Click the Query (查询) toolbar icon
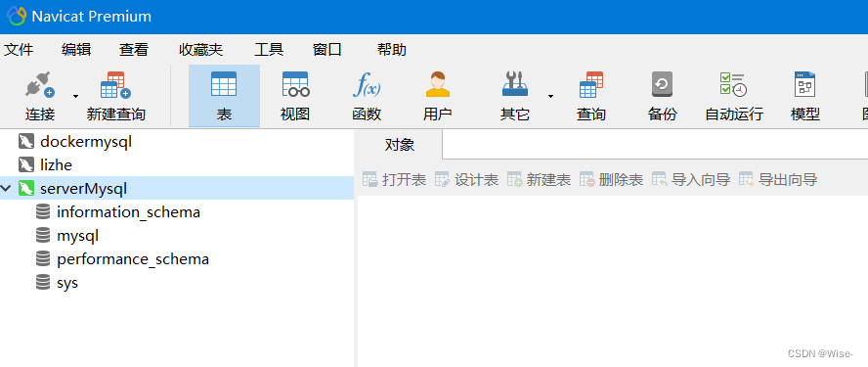The height and width of the screenshot is (367, 868). 591,85
